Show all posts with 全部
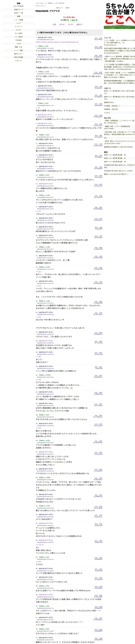 pos(54,24)
